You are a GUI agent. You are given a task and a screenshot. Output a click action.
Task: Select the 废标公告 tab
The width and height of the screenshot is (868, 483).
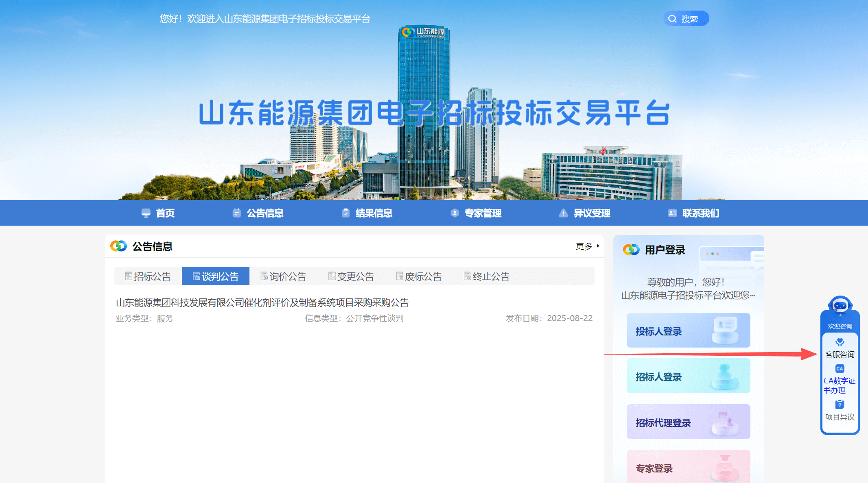[x=419, y=276]
